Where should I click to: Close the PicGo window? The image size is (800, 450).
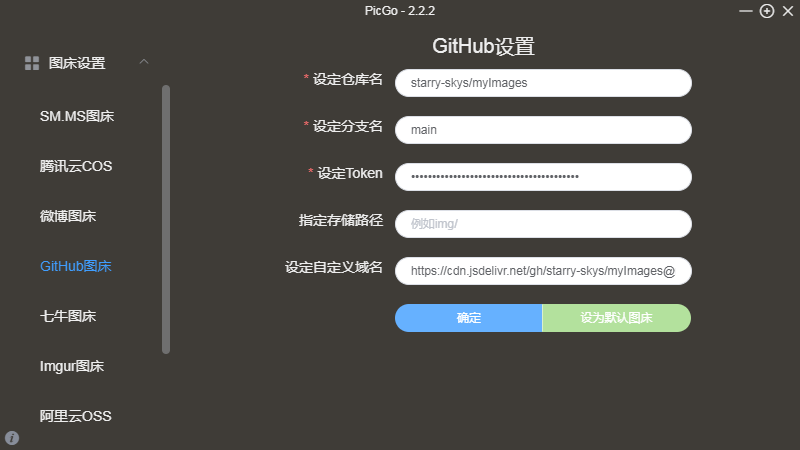[x=788, y=11]
